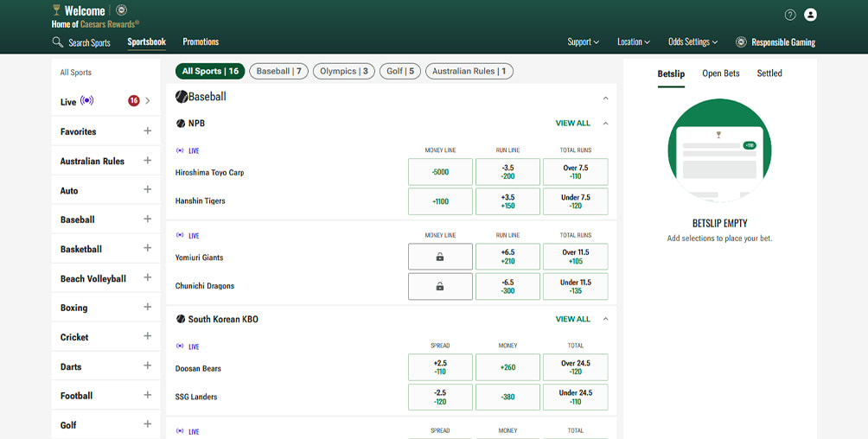Viewport: 868px width, 439px height.
Task: Click the baseball icon next to NPB
Action: [x=181, y=124]
